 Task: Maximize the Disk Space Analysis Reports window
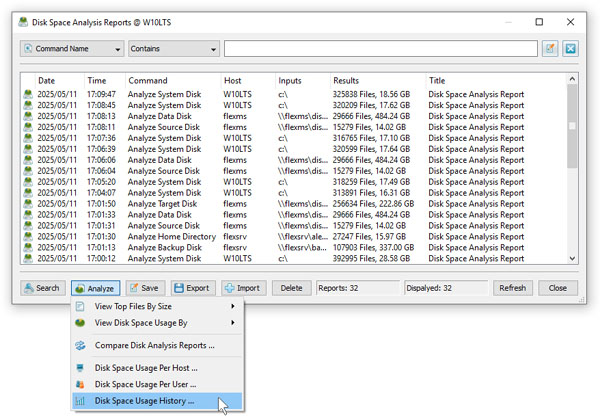pyautogui.click(x=539, y=22)
